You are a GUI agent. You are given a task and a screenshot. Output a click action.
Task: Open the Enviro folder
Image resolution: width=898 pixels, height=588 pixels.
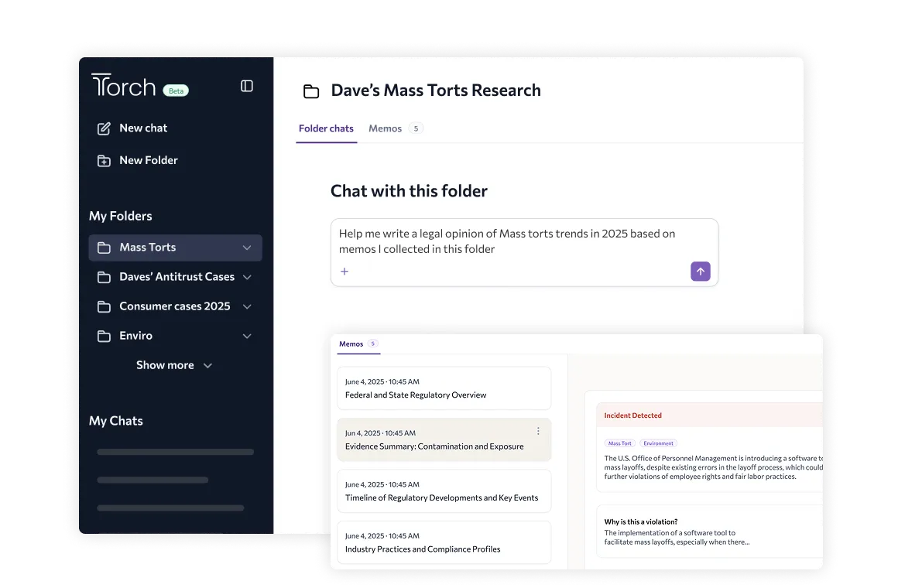[175, 336]
